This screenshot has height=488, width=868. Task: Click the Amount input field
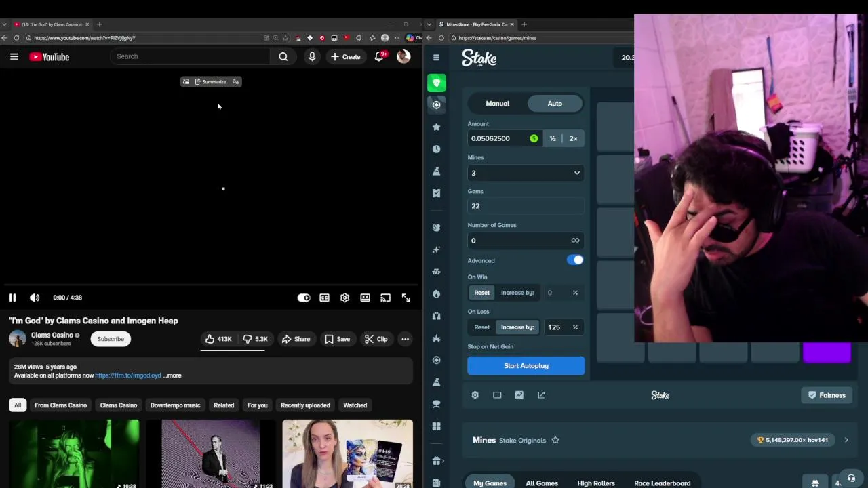pos(504,138)
